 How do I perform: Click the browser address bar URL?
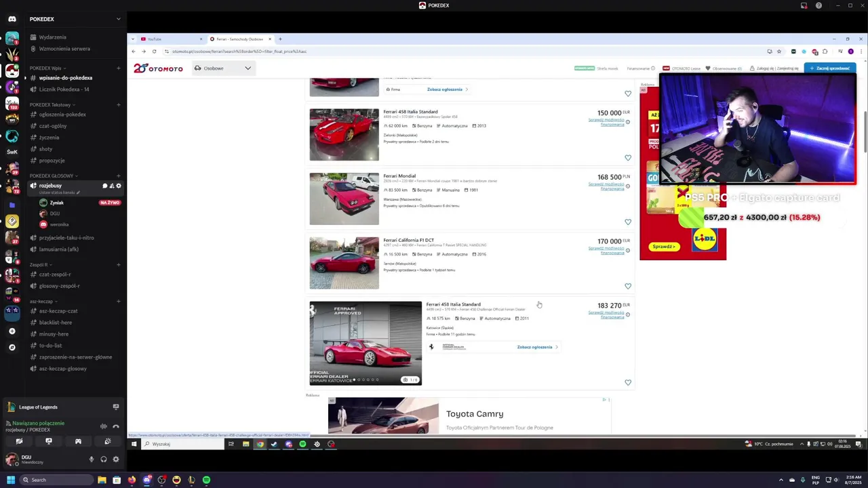239,52
